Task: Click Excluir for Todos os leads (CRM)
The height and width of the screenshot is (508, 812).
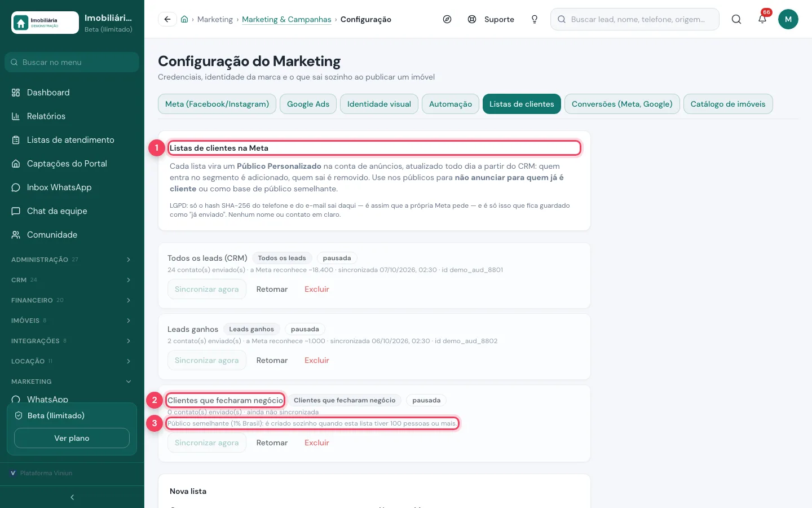Action: tap(317, 289)
